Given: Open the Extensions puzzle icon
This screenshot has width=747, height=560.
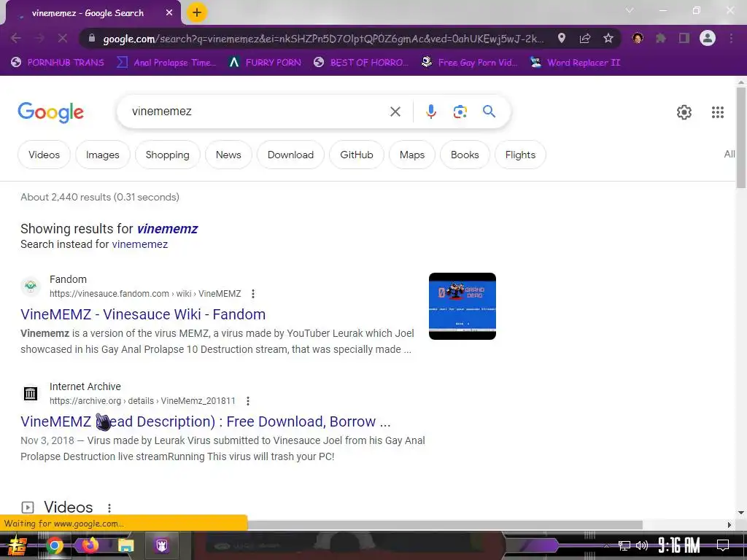Looking at the screenshot, I should tap(661, 38).
